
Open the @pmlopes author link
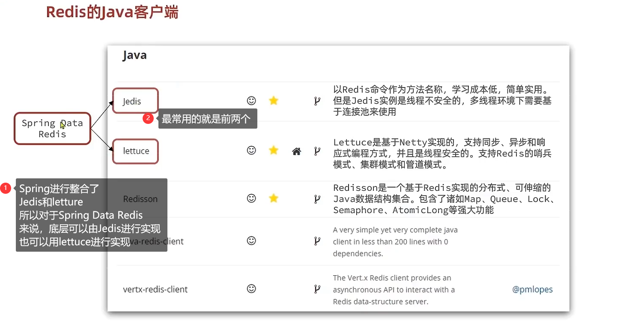click(x=532, y=289)
